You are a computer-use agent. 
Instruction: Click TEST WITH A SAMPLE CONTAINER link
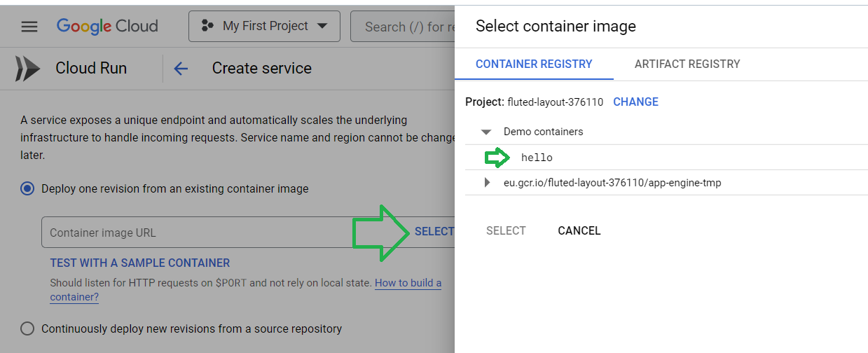[140, 263]
